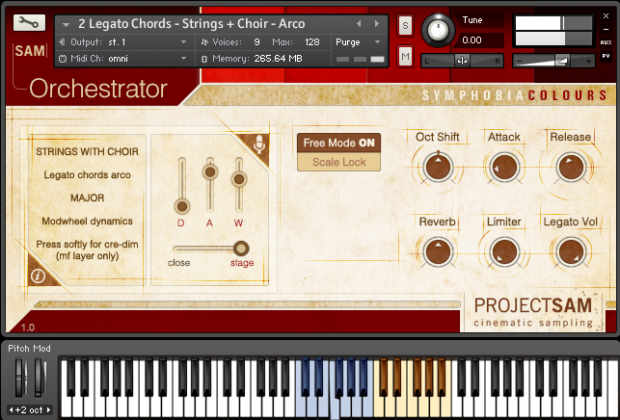Click the pan L-R slider
This screenshot has width=620, height=420.
(x=462, y=61)
